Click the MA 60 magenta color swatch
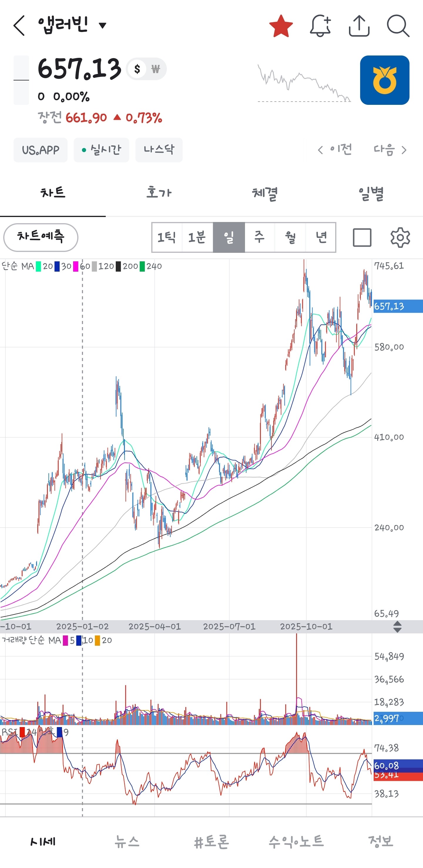The width and height of the screenshot is (423, 868). 75,267
